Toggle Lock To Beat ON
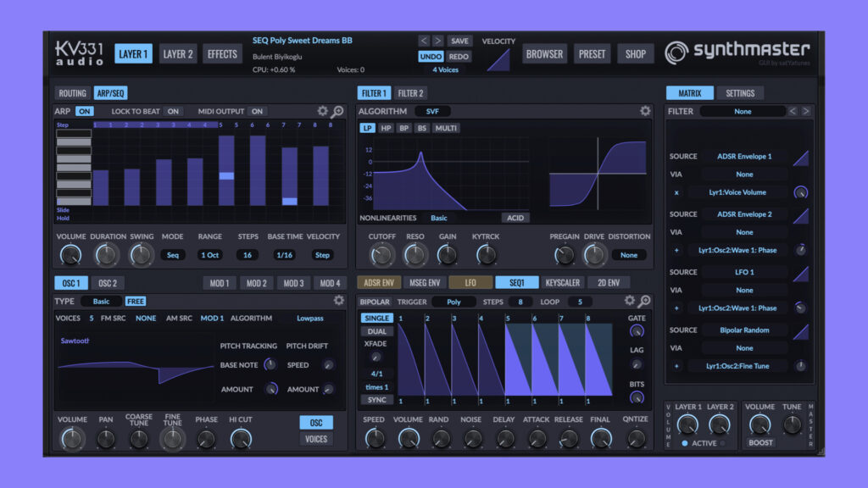This screenshot has width=868, height=488. [173, 111]
